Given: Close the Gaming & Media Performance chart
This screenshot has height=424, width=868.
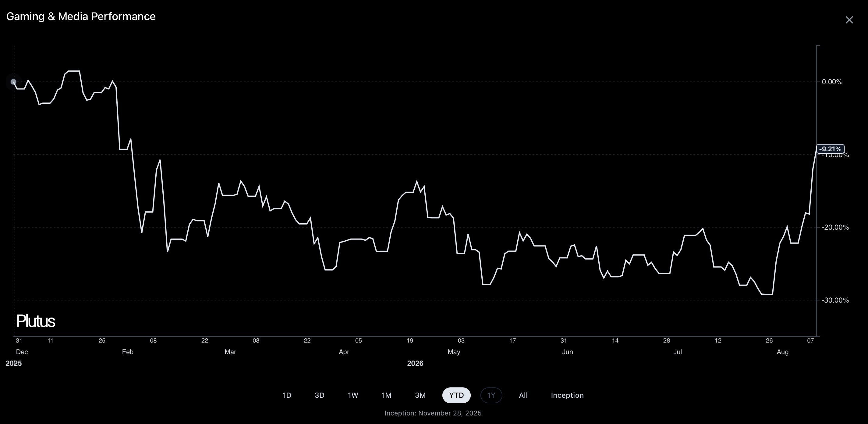Looking at the screenshot, I should point(849,20).
